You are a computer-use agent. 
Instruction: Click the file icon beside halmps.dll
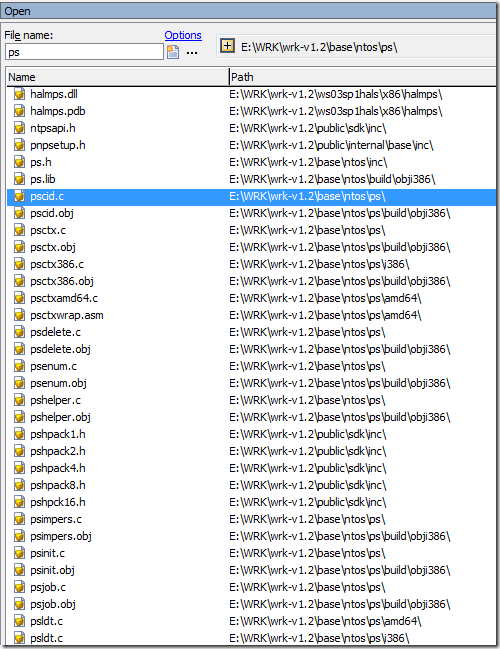[x=19, y=94]
